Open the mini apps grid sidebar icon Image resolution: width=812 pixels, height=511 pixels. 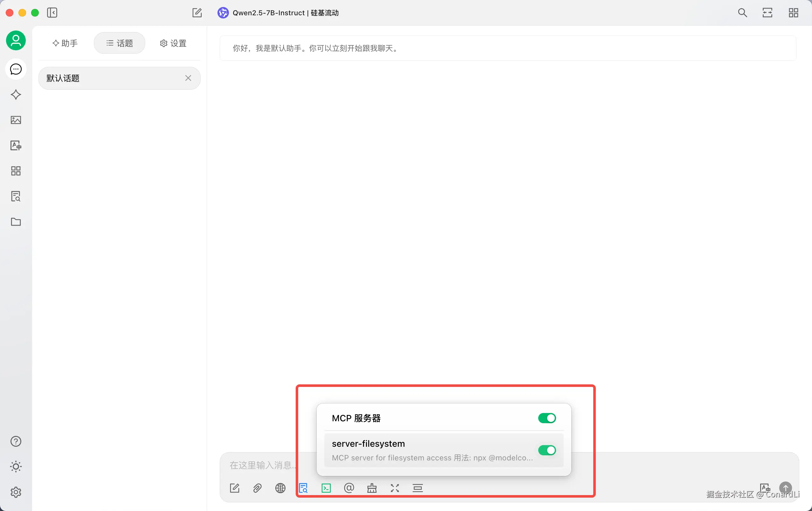[16, 171]
